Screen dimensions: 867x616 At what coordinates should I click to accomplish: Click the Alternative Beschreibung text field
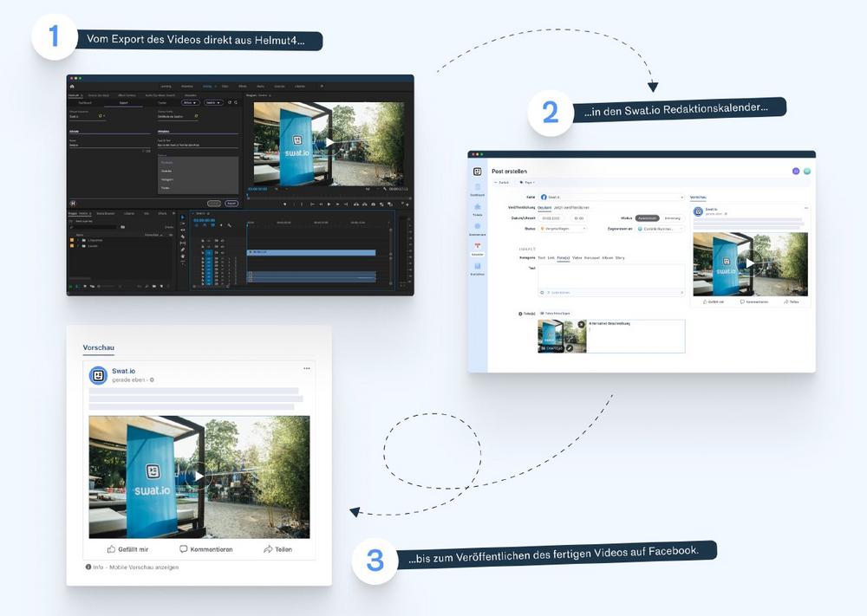[636, 336]
